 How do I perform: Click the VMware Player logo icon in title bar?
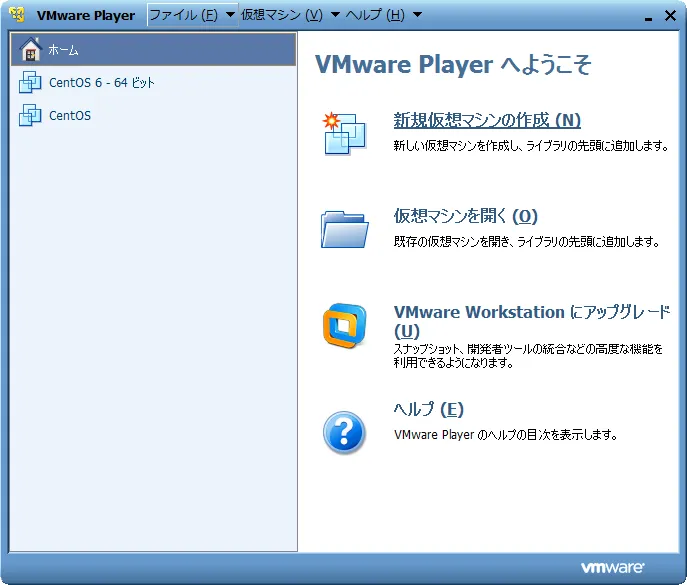(x=17, y=14)
